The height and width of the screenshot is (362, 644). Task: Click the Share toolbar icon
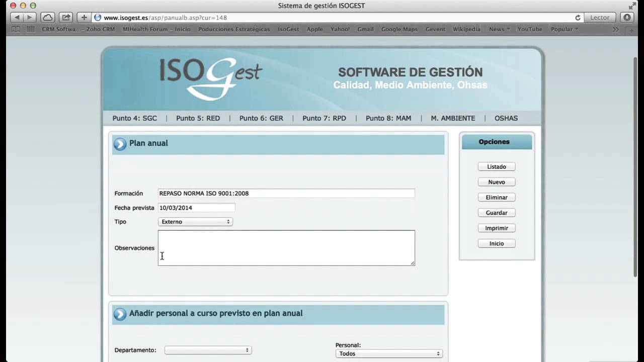[x=66, y=18]
